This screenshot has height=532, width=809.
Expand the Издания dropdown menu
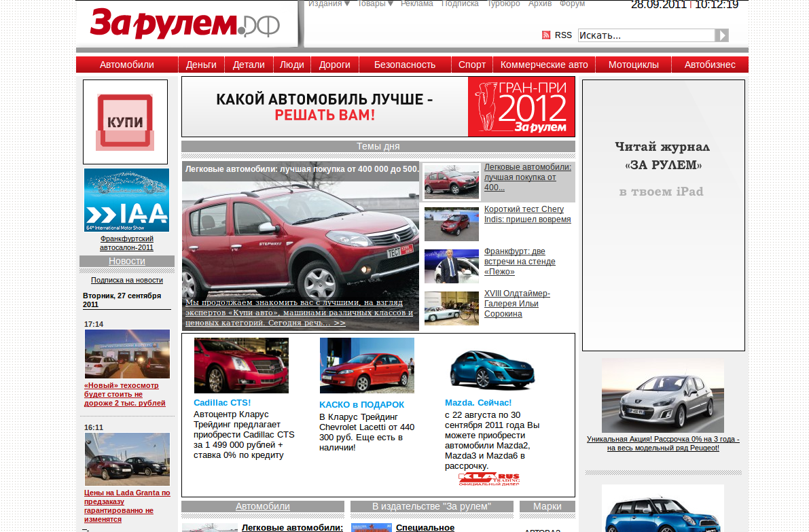point(329,4)
